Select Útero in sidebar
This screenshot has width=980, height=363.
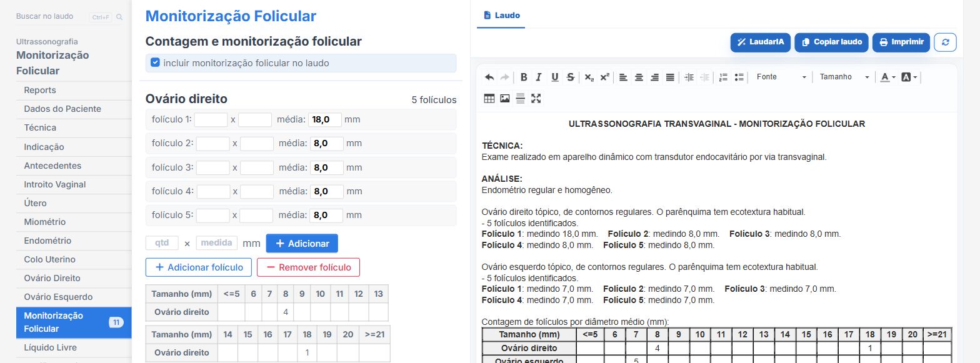[x=74, y=203]
